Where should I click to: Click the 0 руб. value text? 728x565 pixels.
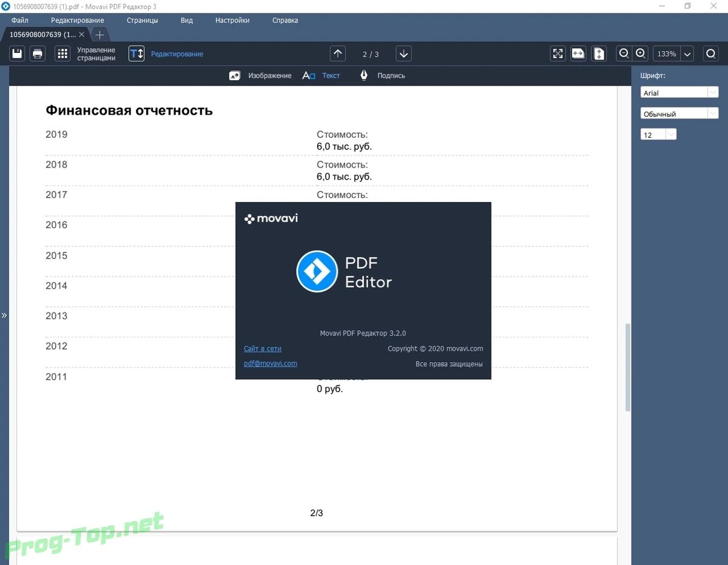coord(329,389)
